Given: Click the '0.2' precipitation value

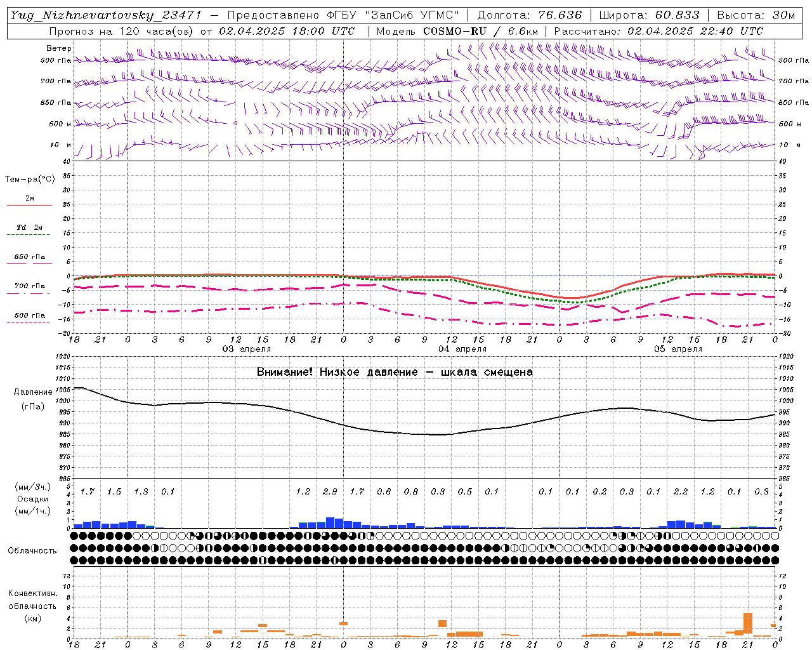Looking at the screenshot, I should 599,492.
